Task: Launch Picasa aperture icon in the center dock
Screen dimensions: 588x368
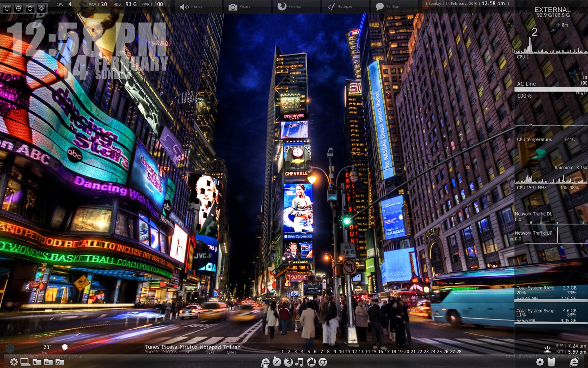Action: [x=311, y=362]
